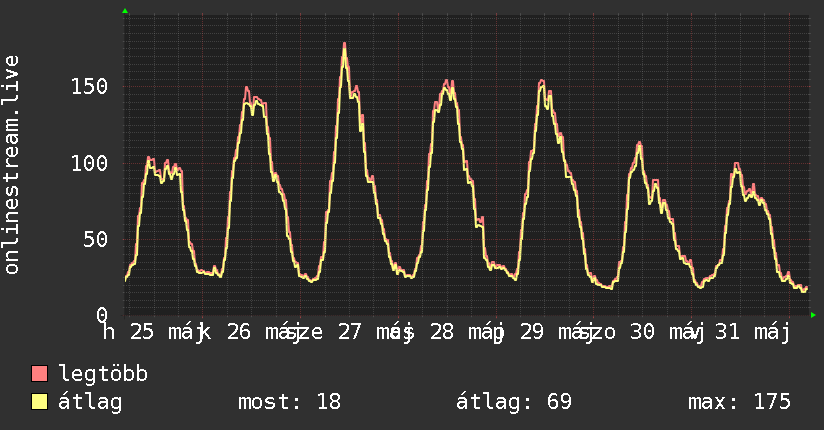Click the y-axis label 50
The image size is (824, 430).
[96, 239]
